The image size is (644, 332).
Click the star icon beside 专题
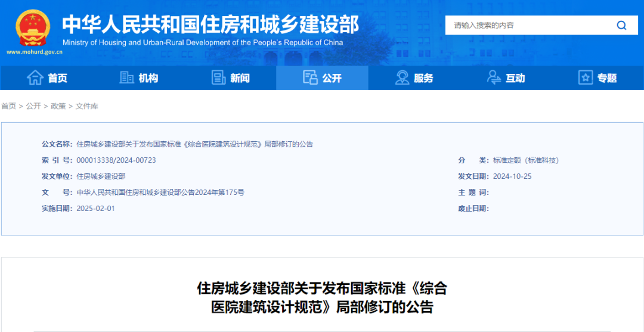coord(586,77)
